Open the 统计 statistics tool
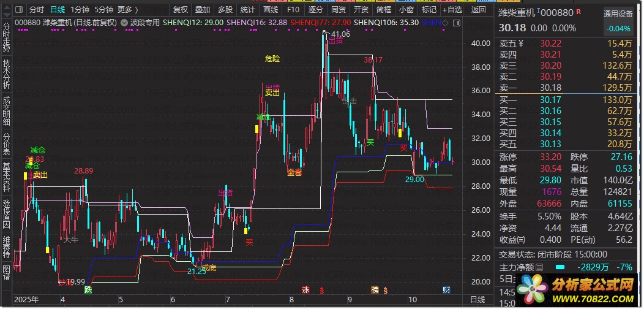This screenshot has height=309, width=644. coord(247,9)
